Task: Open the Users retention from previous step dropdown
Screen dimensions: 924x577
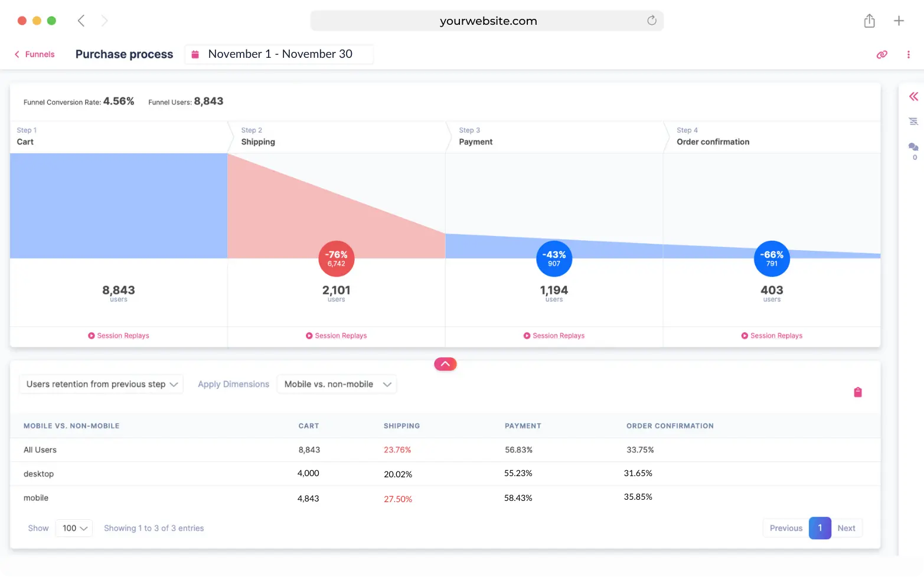Action: 102,384
